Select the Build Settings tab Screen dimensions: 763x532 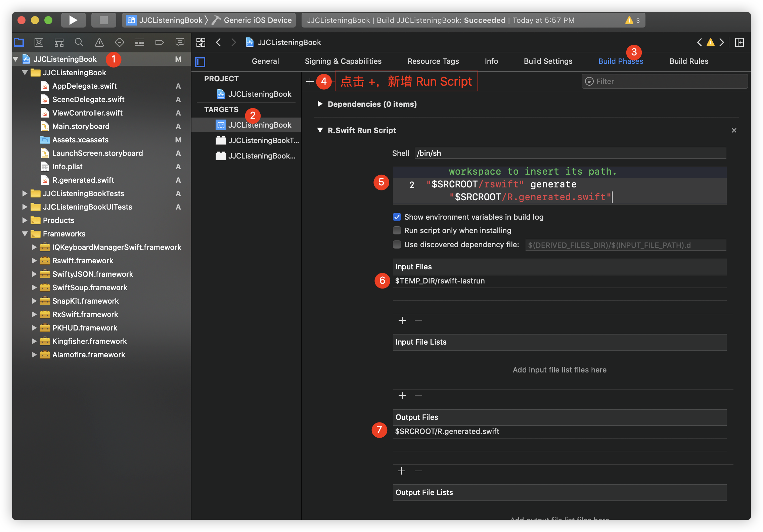tap(547, 61)
